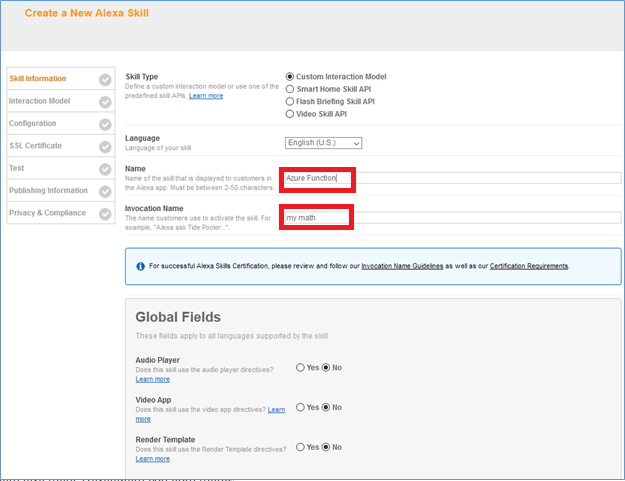The height and width of the screenshot is (481, 625).
Task: Open the Certification Requirements link
Action: point(528,266)
